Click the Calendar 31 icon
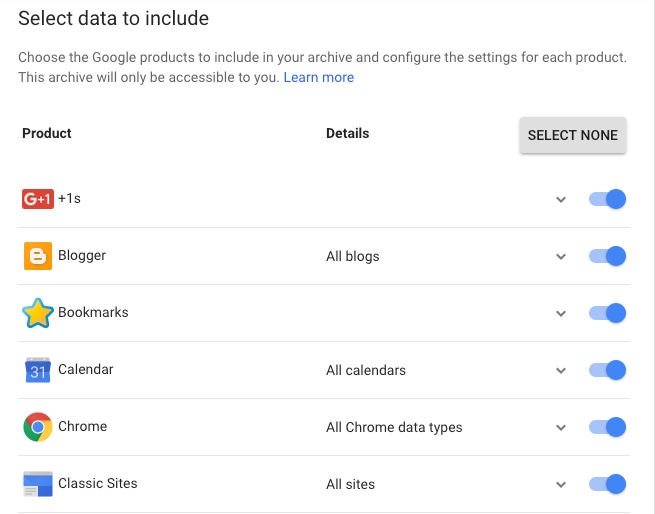 [38, 370]
